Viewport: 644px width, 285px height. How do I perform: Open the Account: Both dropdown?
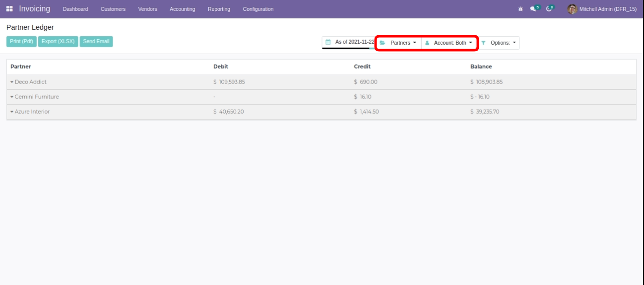[x=449, y=43]
